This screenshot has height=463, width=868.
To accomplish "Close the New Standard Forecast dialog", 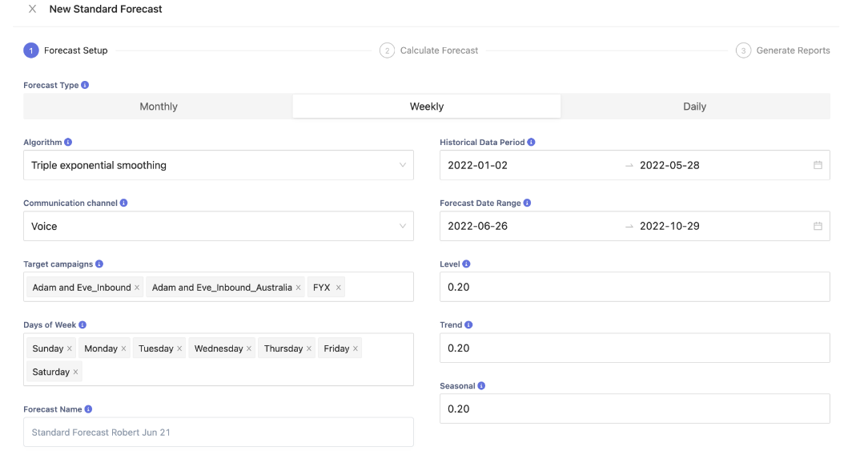I will pos(32,10).
